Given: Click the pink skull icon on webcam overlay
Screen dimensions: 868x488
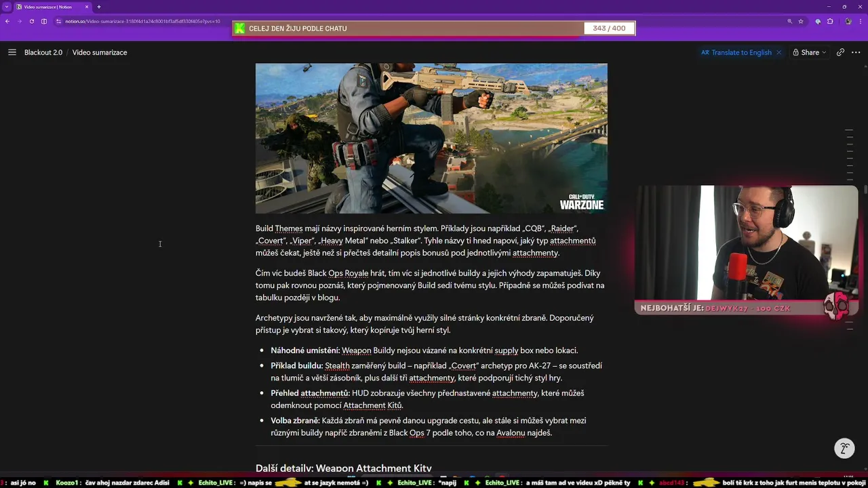Looking at the screenshot, I should tap(837, 306).
